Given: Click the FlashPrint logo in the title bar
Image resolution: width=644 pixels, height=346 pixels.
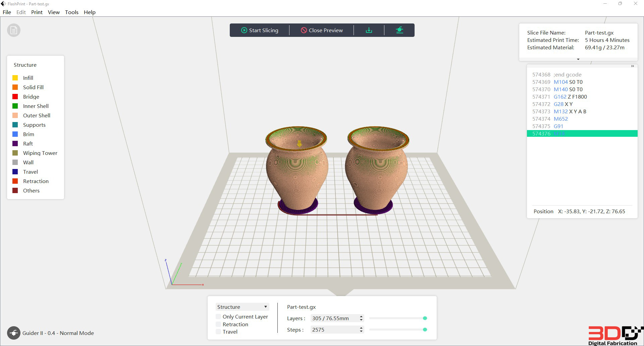Looking at the screenshot, I should pos(3,4).
